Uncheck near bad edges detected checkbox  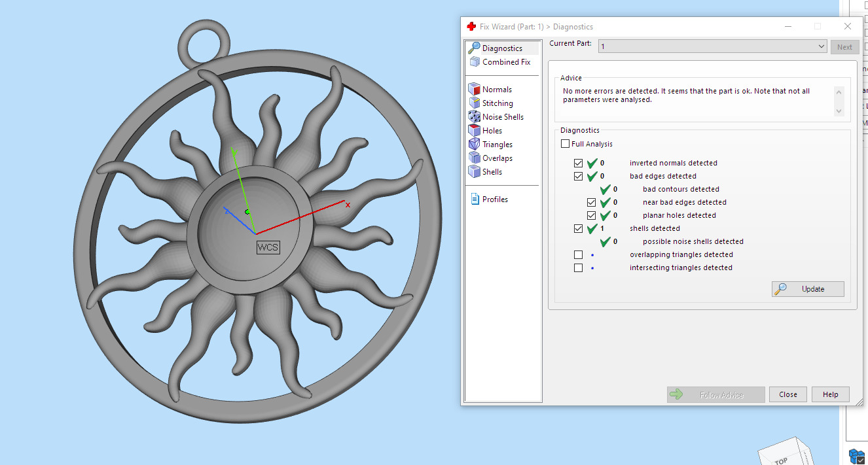point(591,202)
